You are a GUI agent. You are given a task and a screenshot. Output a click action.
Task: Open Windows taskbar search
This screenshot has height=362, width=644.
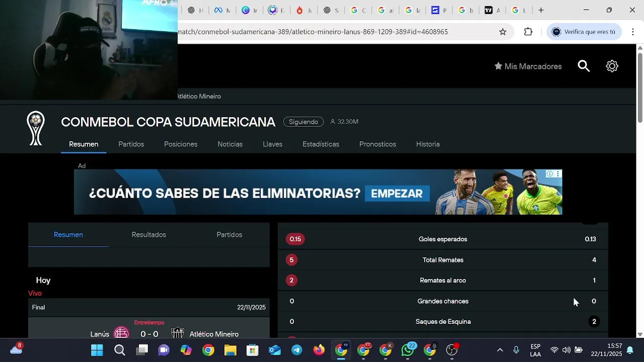[x=120, y=350]
